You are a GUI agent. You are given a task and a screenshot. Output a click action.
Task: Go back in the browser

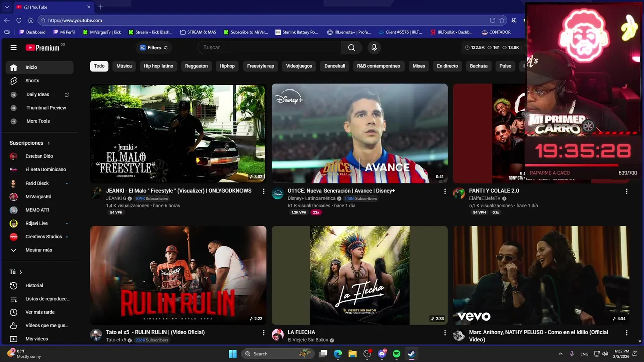[x=7, y=20]
